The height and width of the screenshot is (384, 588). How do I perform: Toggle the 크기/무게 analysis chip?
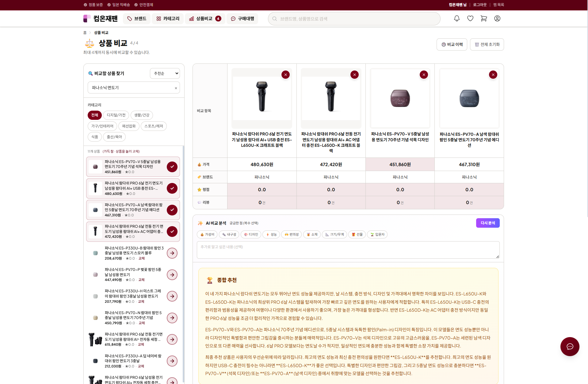tap(334, 235)
